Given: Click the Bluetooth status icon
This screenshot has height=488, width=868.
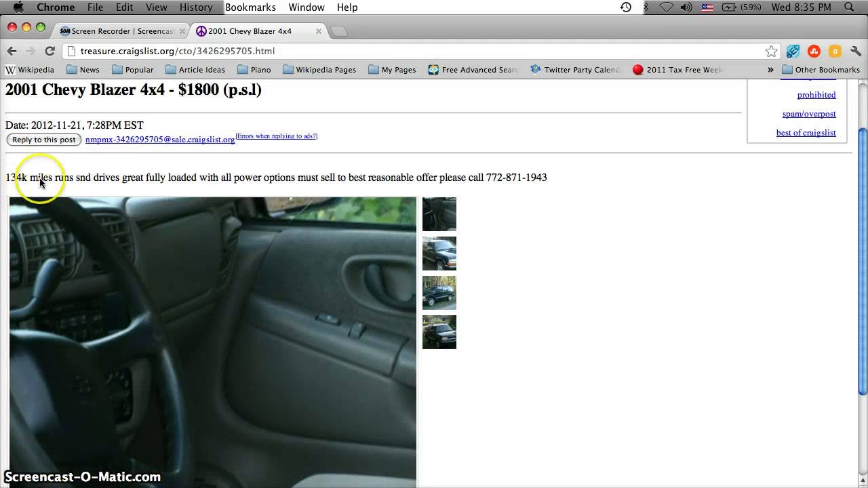Looking at the screenshot, I should coord(646,7).
